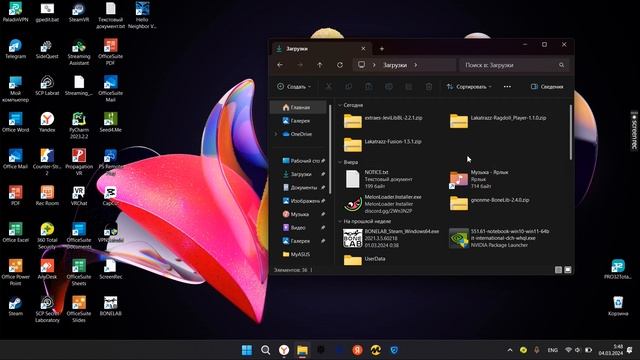Open the blue shield icon in the taskbar
Viewport: 640px width, 360px height.
[394, 350]
